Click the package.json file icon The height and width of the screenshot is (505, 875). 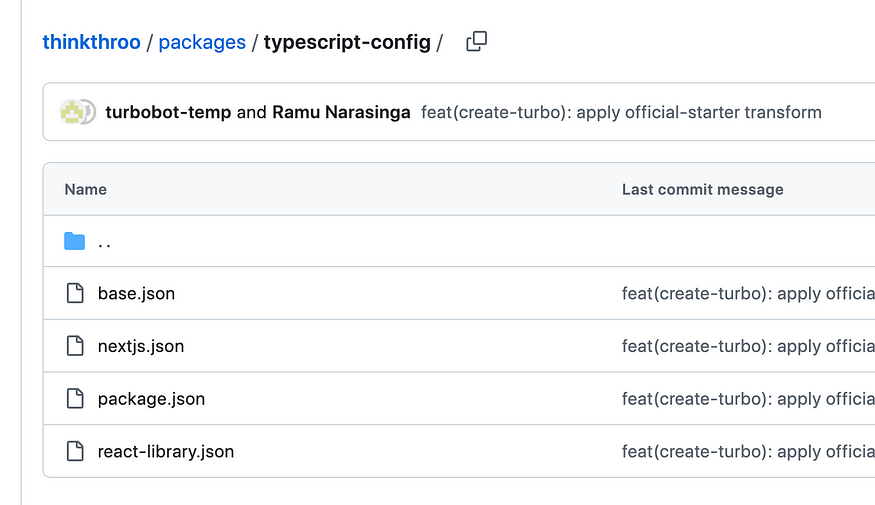[75, 398]
